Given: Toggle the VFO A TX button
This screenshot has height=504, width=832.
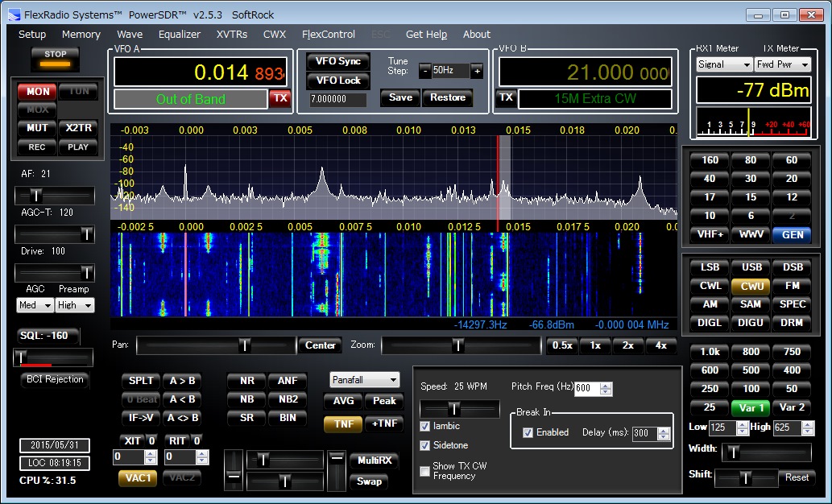Looking at the screenshot, I should pyautogui.click(x=281, y=98).
